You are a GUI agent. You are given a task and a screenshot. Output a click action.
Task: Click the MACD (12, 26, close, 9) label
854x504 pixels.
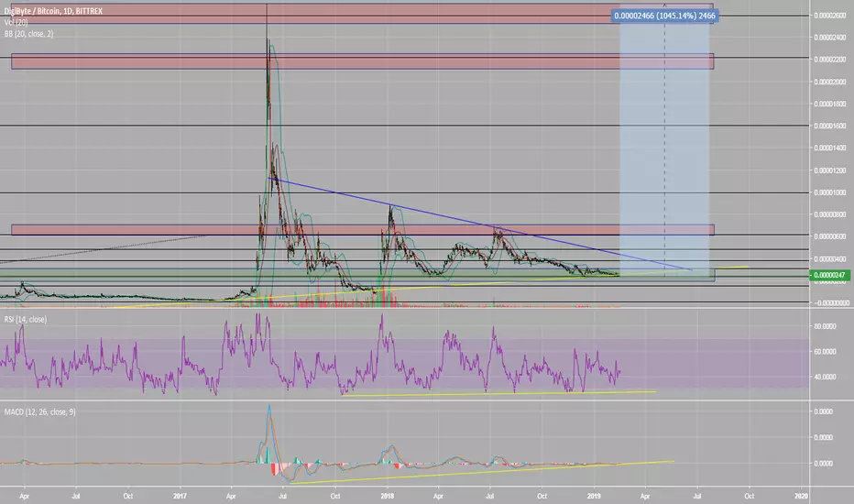click(39, 412)
